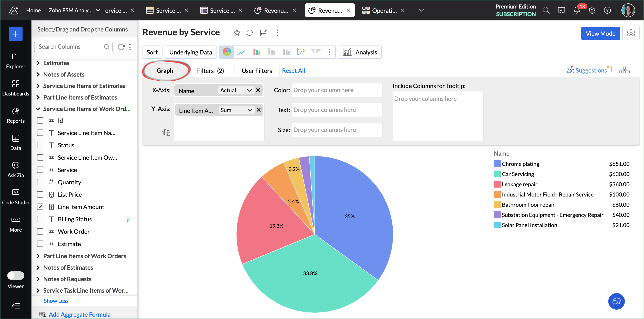The height and width of the screenshot is (319, 644).
Task: Uncheck the Line Item Amount checkbox
Action: pos(40,207)
